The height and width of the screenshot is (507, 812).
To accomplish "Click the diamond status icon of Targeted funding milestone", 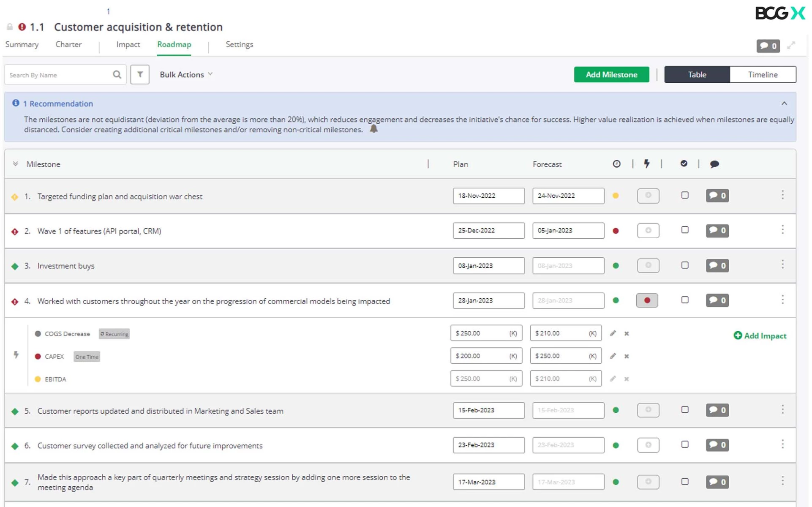I will [15, 197].
